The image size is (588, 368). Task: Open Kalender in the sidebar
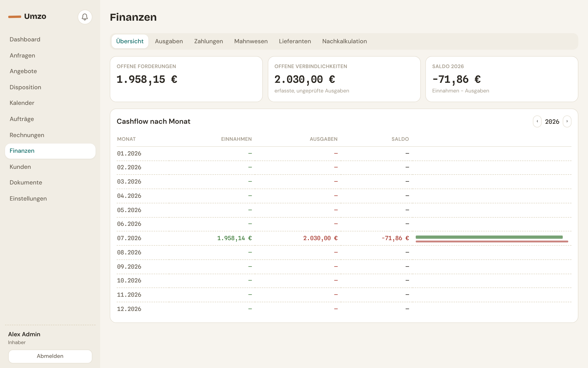[50, 103]
